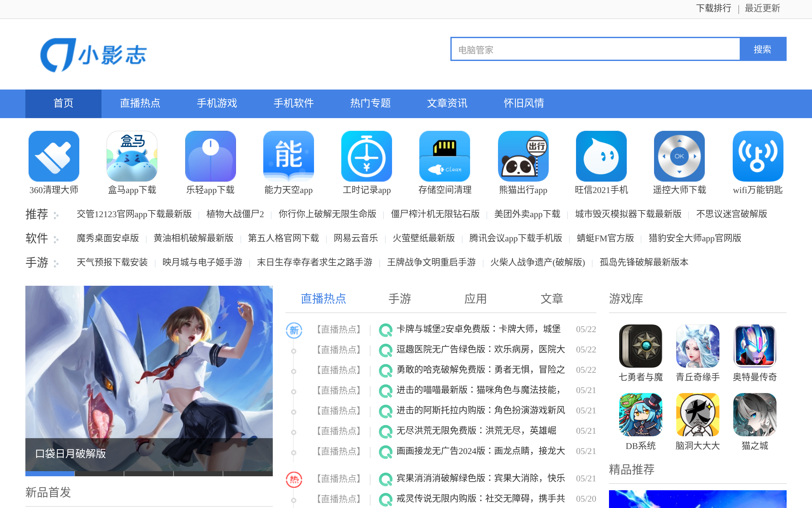Open the 奥特曼传奇 game icon

tap(755, 346)
